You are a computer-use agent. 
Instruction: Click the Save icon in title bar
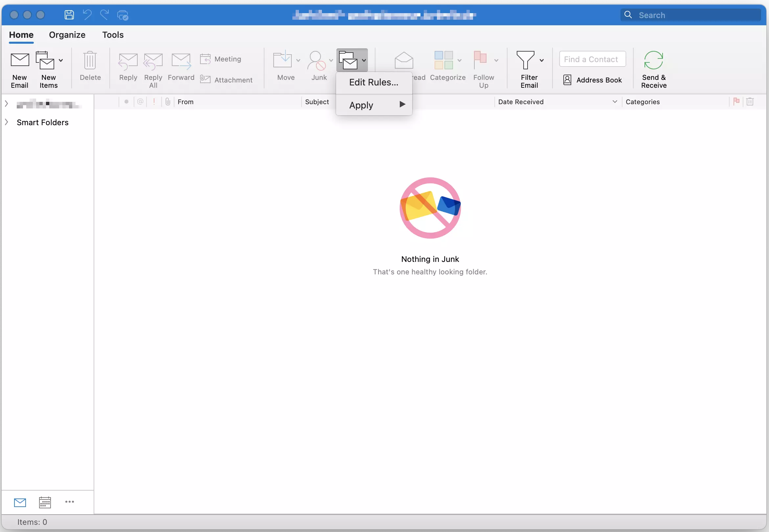click(x=69, y=15)
